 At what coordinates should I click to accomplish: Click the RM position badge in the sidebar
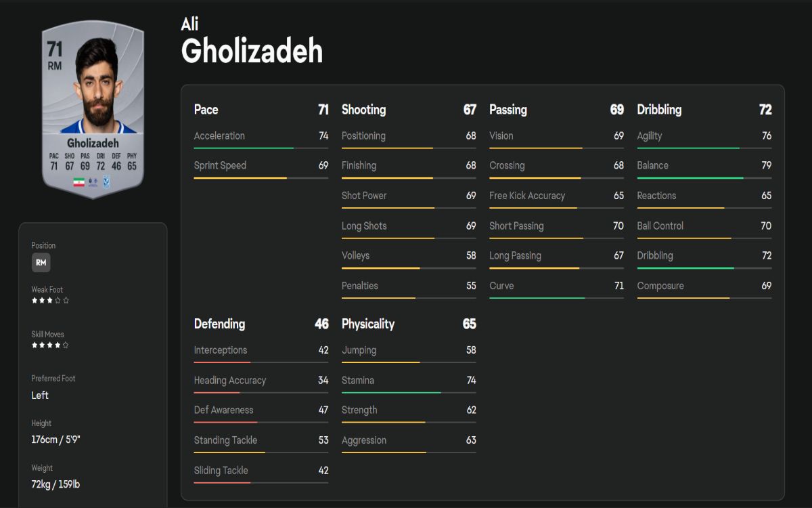[x=41, y=263]
